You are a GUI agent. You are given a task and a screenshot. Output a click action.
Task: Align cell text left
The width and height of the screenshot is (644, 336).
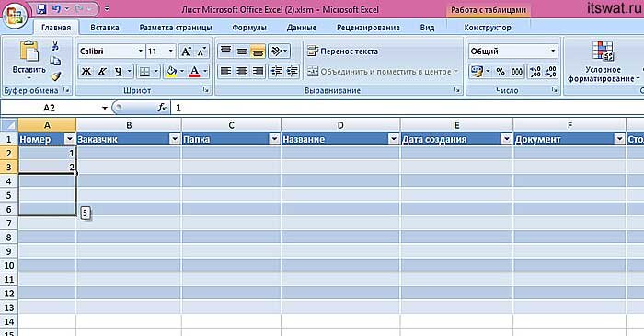226,72
